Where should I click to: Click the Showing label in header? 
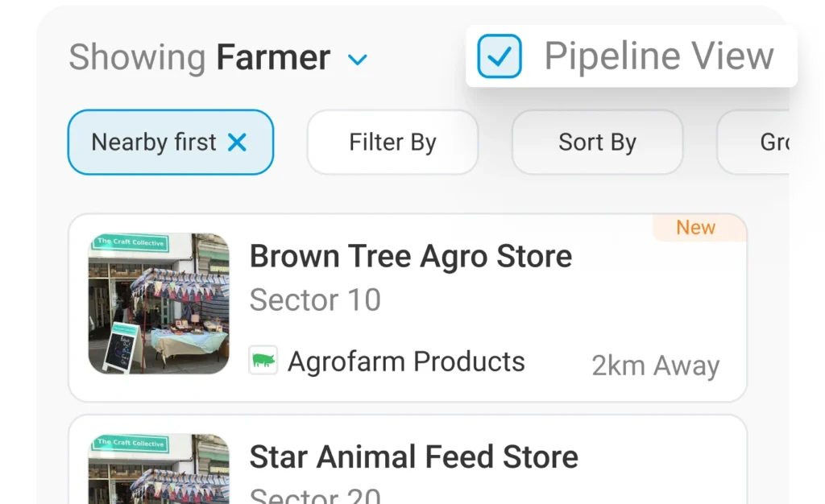(x=137, y=58)
